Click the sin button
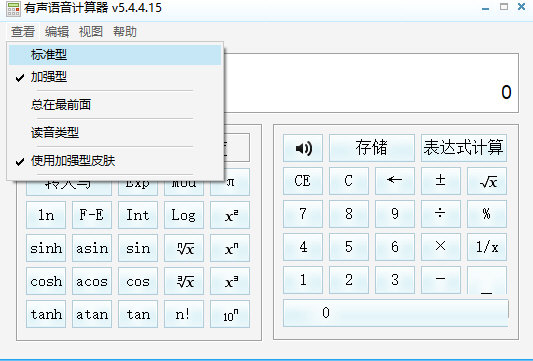 click(x=138, y=248)
